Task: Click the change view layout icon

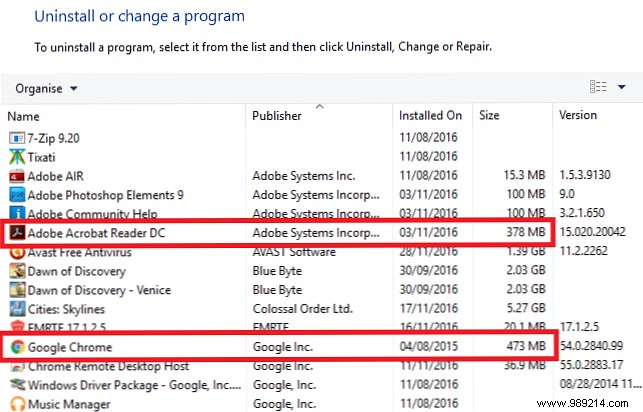Action: point(598,88)
